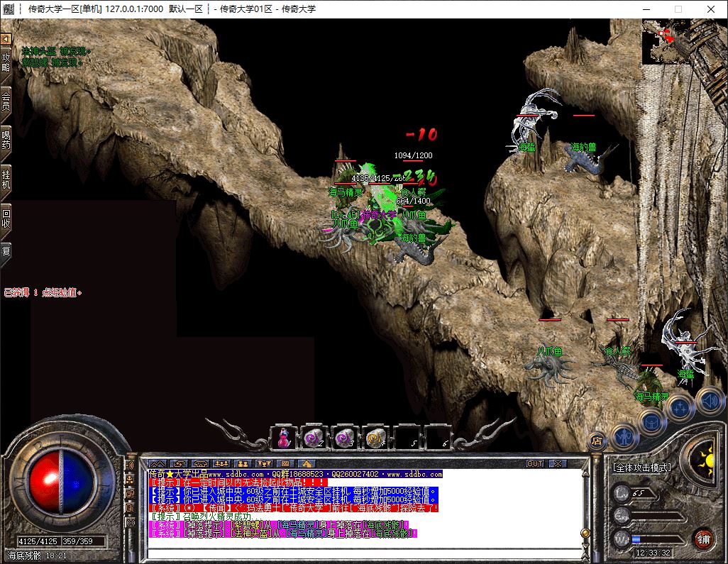Open the 店 shop round button
The image size is (728, 564).
click(597, 440)
